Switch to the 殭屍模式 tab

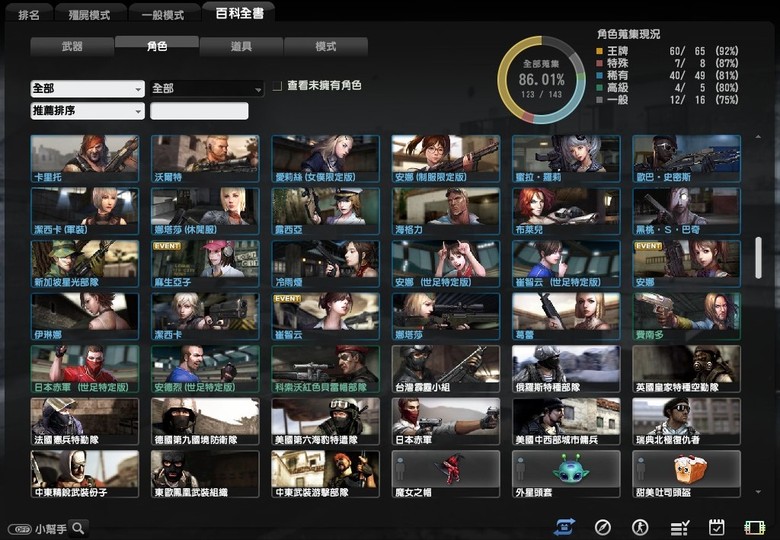(x=91, y=15)
